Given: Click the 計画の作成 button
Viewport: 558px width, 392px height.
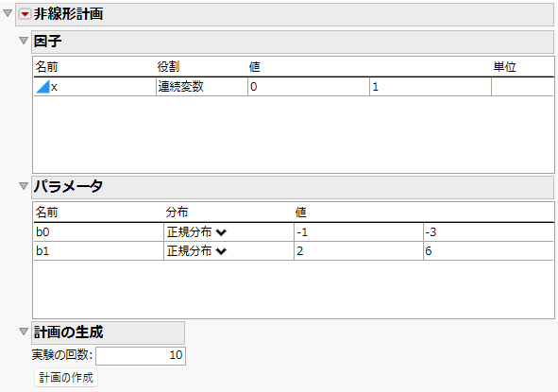Looking at the screenshot, I should coord(66,378).
